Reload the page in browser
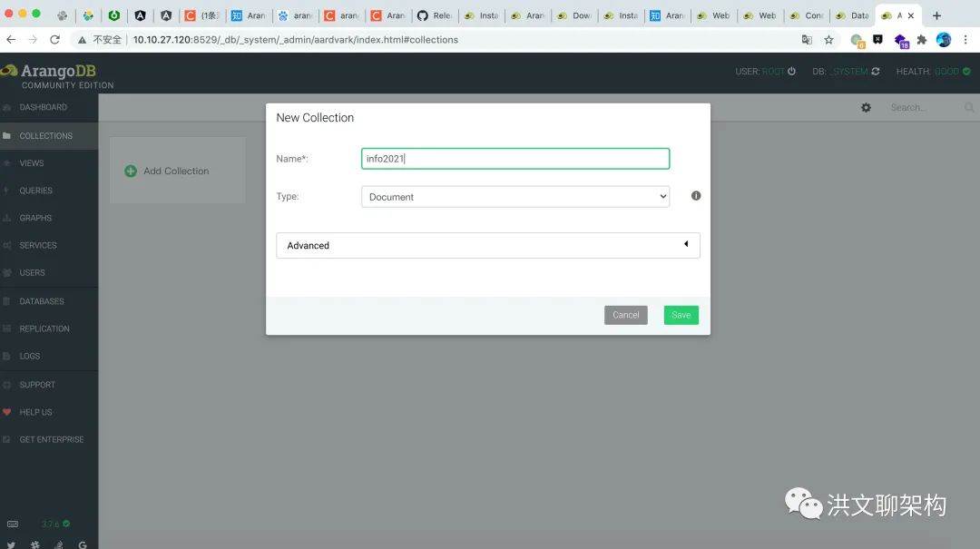The image size is (980, 549). (55, 39)
